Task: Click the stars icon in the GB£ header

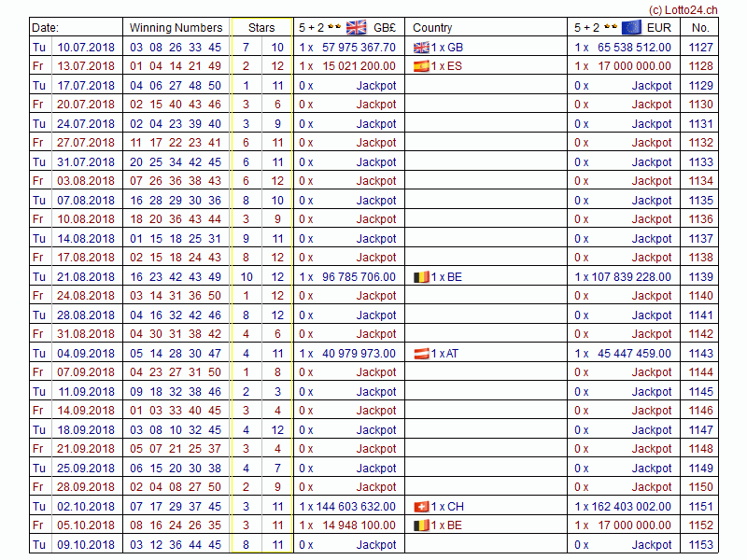Action: pyautogui.click(x=333, y=27)
